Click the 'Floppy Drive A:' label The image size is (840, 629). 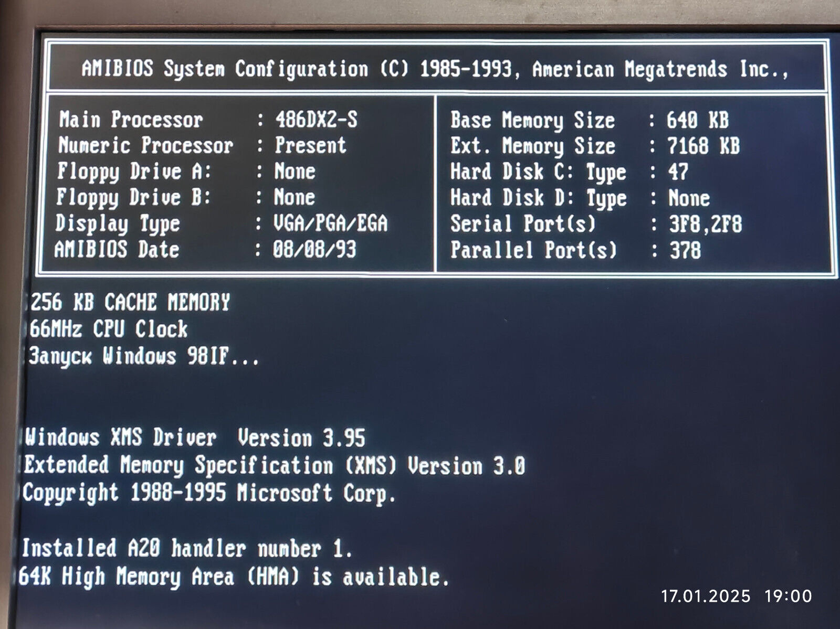pyautogui.click(x=134, y=172)
